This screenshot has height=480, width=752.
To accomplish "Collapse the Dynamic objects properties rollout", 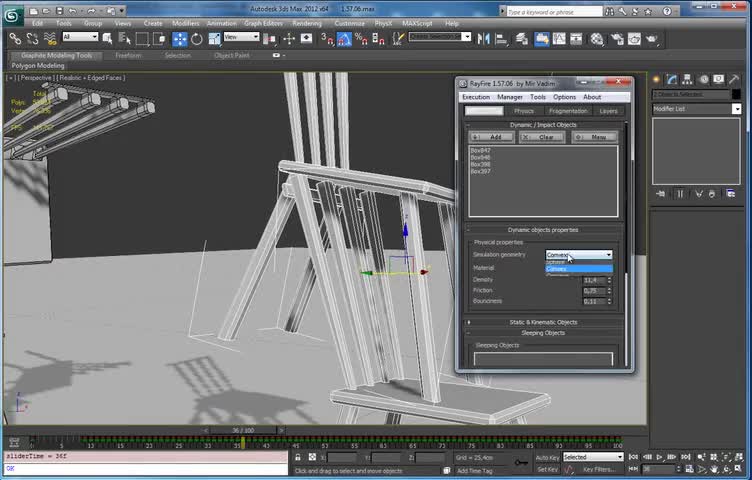I will (543, 230).
